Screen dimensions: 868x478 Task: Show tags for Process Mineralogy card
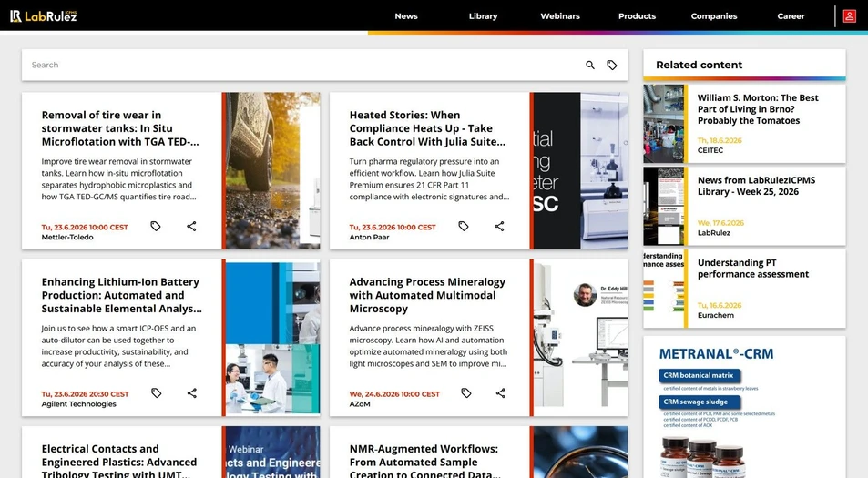(x=466, y=393)
